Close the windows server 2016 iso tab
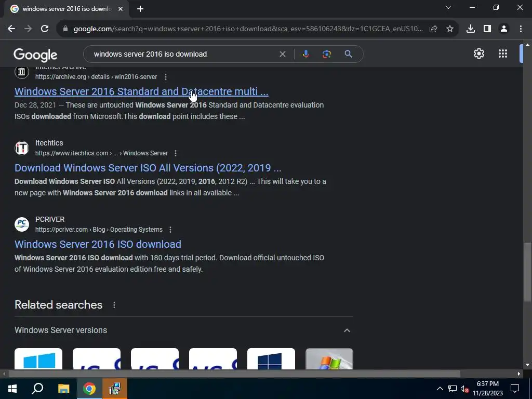The image size is (532, 399). pos(121,9)
